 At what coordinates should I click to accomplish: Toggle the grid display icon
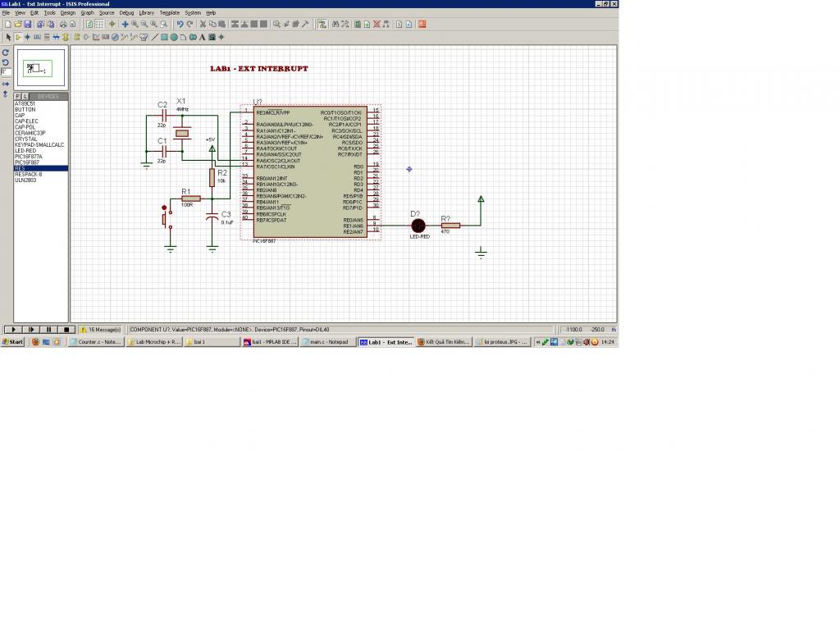pos(100,25)
